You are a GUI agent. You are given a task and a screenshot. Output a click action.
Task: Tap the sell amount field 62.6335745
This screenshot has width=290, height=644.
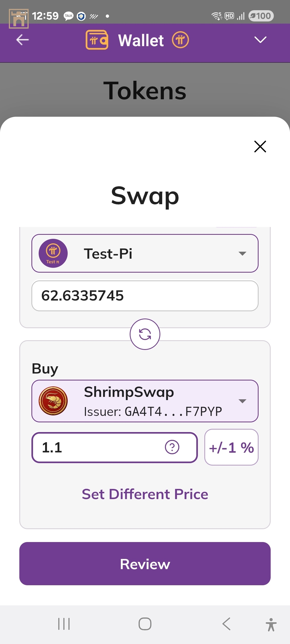coord(145,296)
